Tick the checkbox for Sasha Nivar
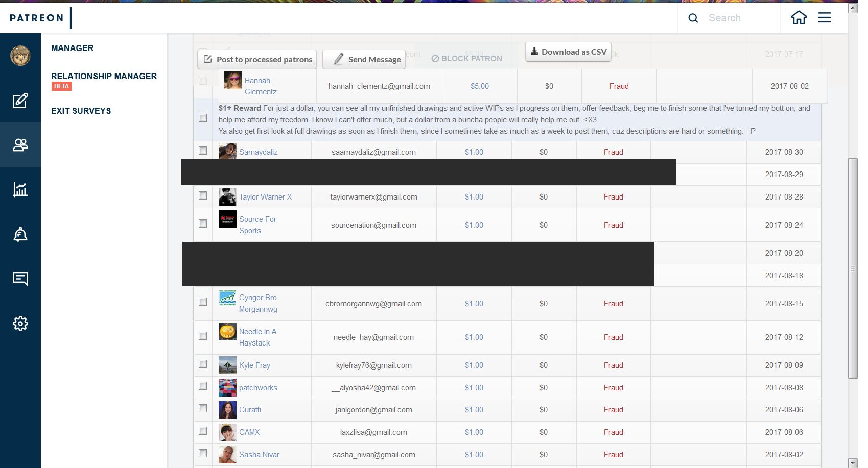This screenshot has height=468, width=868. 203,453
